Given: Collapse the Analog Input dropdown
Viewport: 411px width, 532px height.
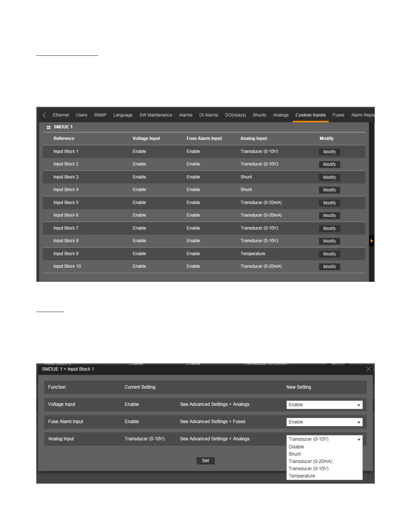Looking at the screenshot, I should click(x=324, y=439).
